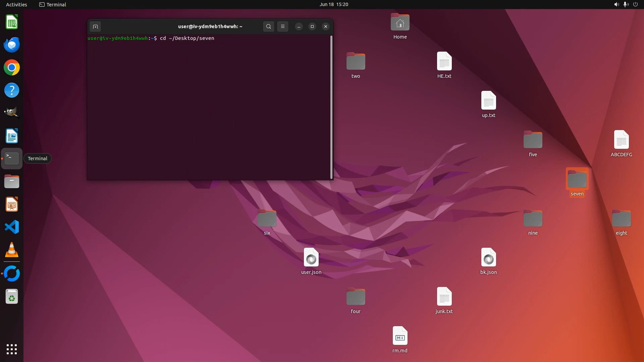Screen dimensions: 644x362
Task: Show applications grid button
Action: pos(12,349)
